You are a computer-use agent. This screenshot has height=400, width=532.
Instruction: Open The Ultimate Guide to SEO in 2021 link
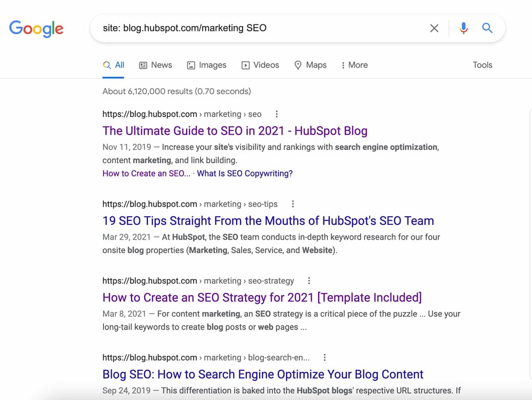pyautogui.click(x=235, y=130)
